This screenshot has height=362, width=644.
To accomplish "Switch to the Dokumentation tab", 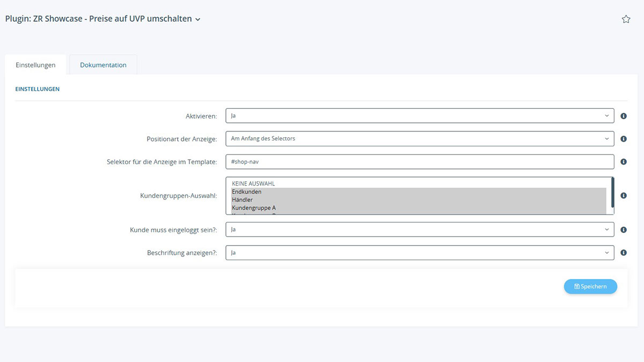I will click(103, 65).
